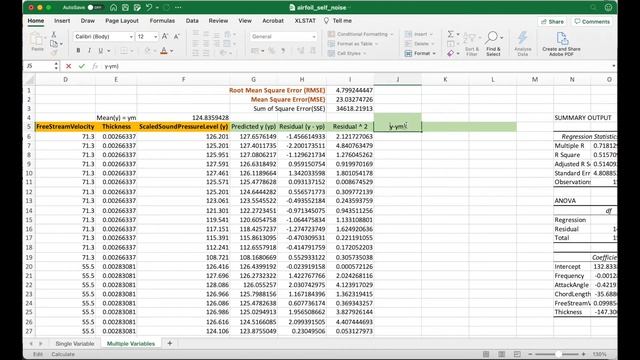Switch to Normal view icon in status bar
Viewport: 640px width, 360px height.
[486, 354]
